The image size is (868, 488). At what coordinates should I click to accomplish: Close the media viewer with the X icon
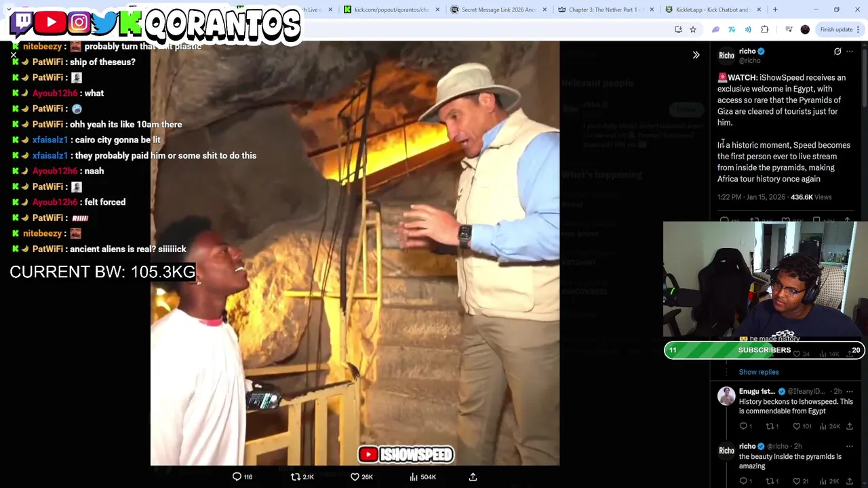pos(14,54)
